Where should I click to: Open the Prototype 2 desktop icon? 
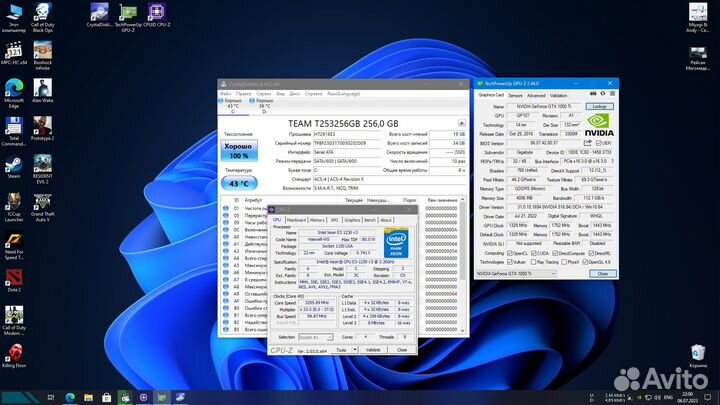point(42,129)
